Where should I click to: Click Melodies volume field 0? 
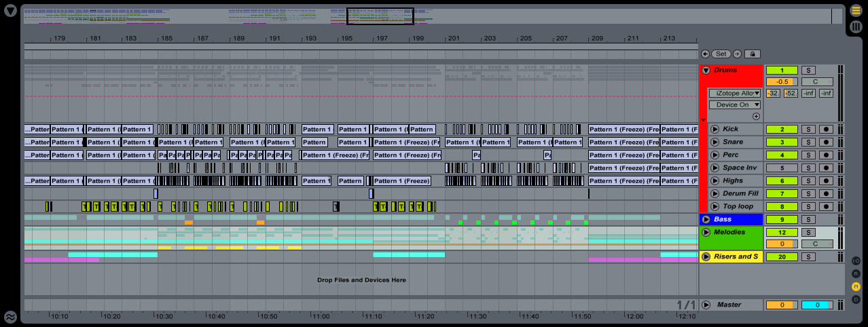coord(782,244)
